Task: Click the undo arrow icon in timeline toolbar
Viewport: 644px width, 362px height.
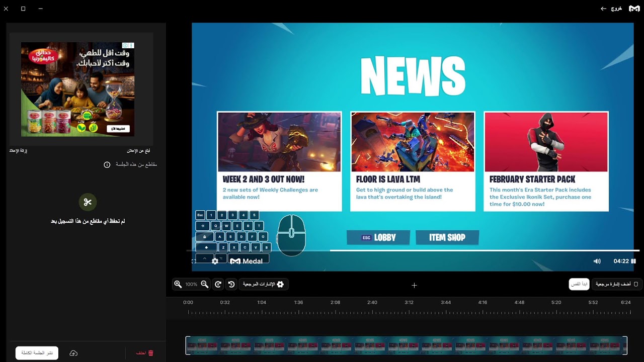Action: [x=231, y=284]
